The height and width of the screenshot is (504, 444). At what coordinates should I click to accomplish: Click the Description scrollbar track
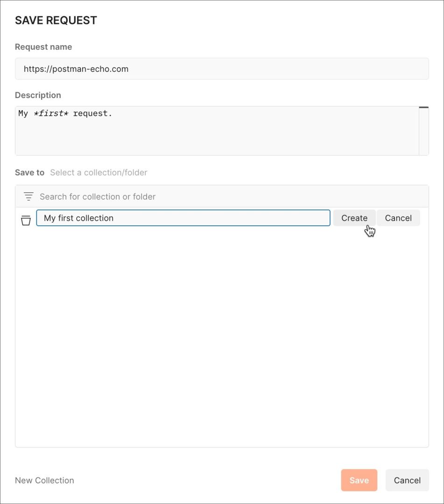pyautogui.click(x=424, y=132)
